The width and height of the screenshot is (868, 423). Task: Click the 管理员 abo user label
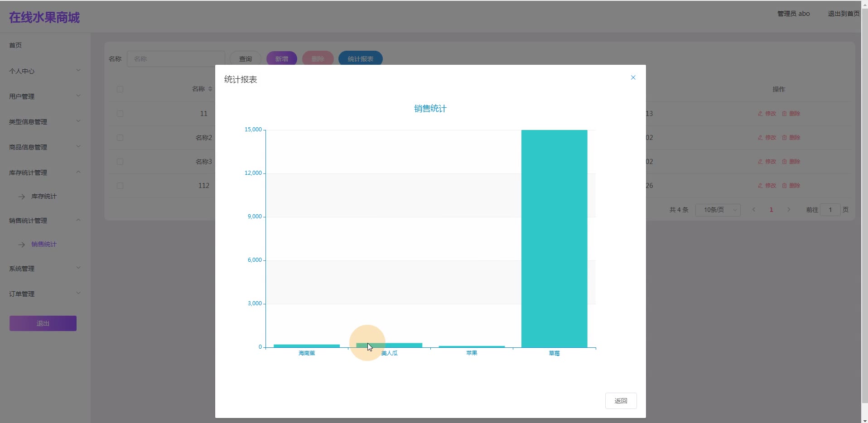(x=794, y=14)
